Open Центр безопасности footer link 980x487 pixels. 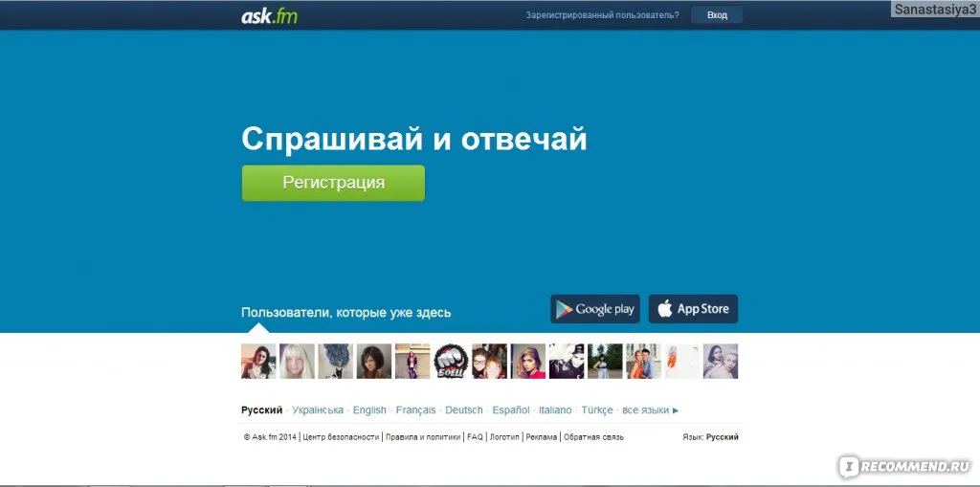[x=341, y=437]
